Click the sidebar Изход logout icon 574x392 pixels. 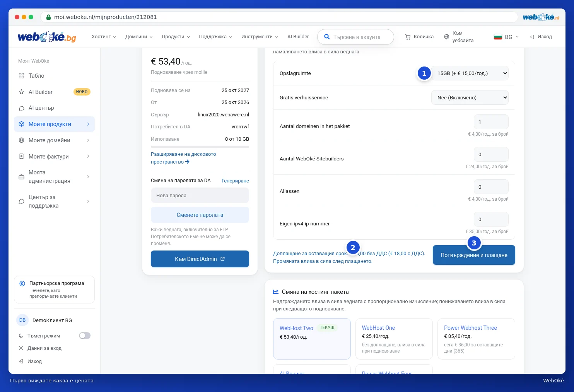(21, 361)
